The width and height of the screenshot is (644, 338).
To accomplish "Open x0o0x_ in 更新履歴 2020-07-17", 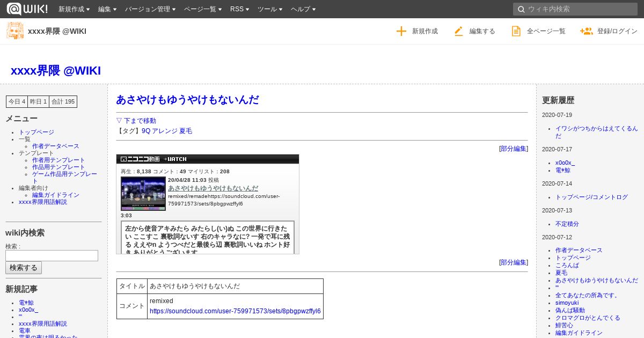I will coord(565,163).
